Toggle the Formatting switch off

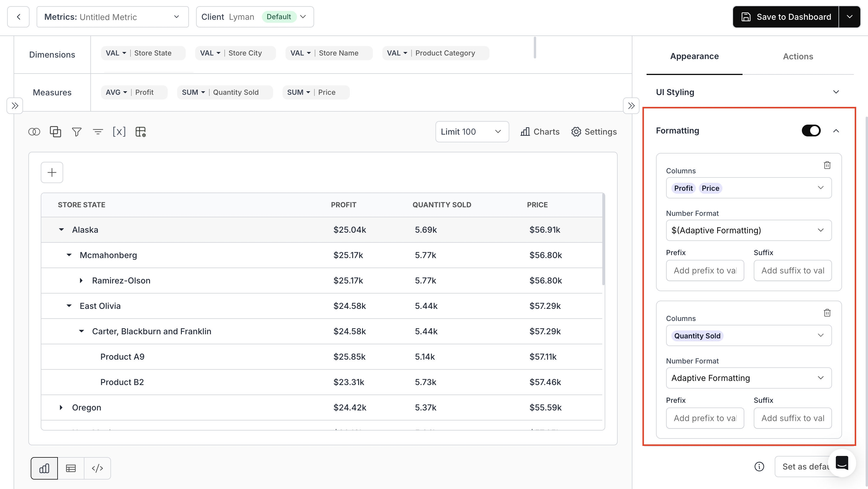tap(811, 131)
